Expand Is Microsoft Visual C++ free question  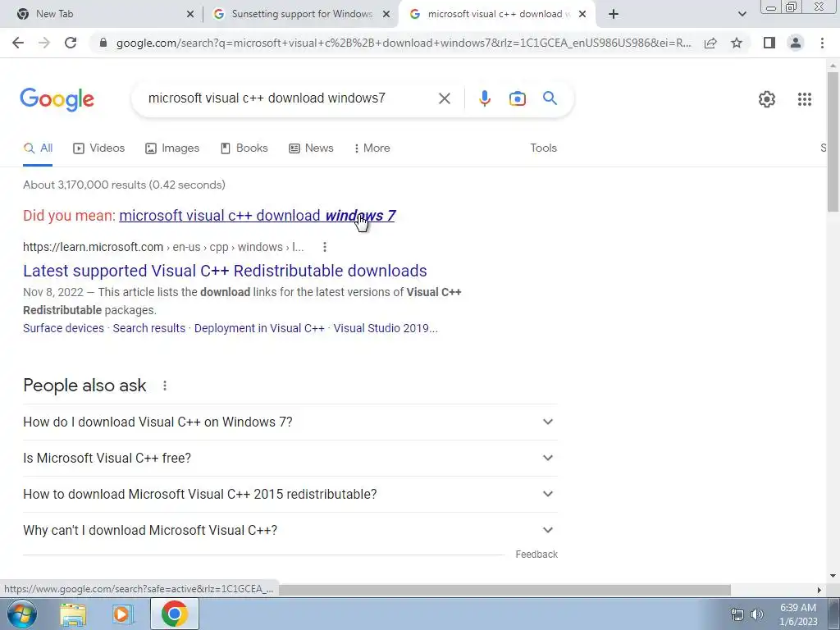pos(290,458)
